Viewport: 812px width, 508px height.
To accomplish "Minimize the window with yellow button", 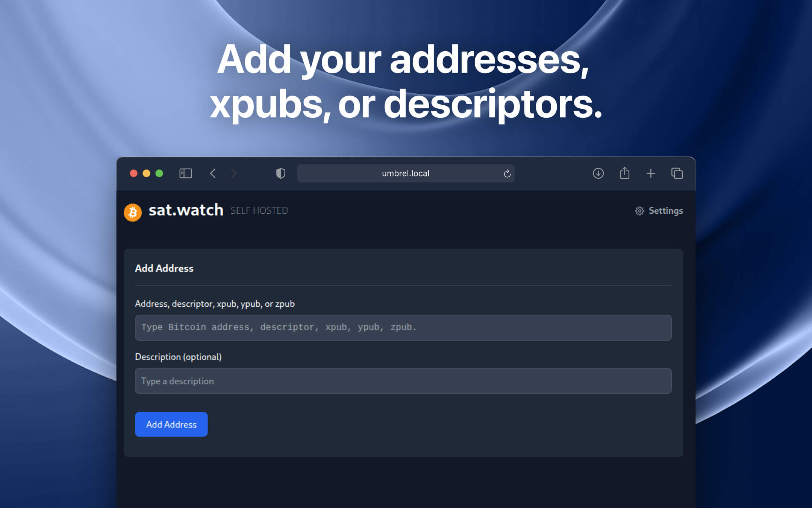I will pos(146,173).
